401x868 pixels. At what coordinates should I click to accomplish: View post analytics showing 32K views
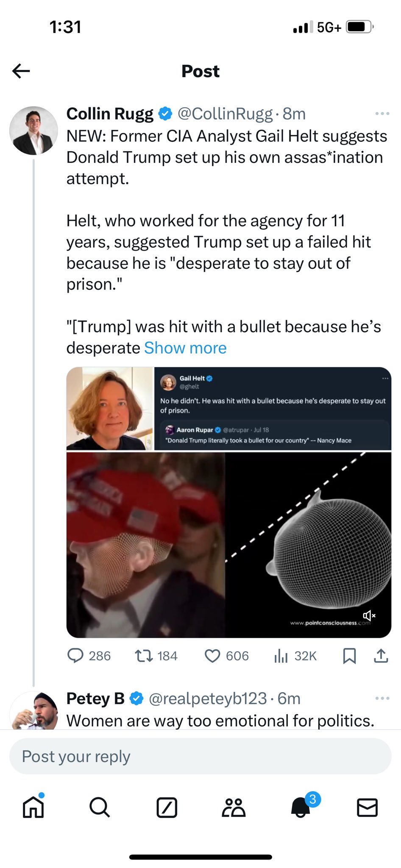tap(281, 656)
